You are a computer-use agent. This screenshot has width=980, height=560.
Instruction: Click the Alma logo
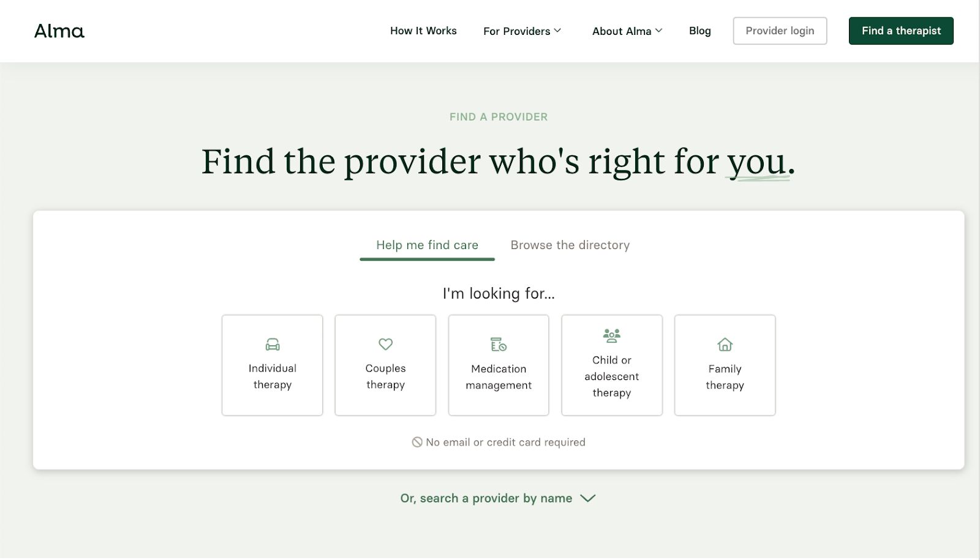click(x=59, y=31)
